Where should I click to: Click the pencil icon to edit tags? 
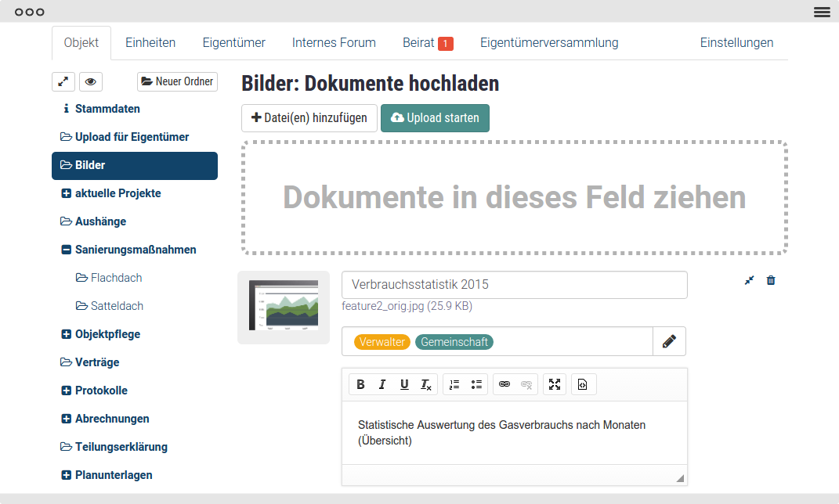[669, 341]
